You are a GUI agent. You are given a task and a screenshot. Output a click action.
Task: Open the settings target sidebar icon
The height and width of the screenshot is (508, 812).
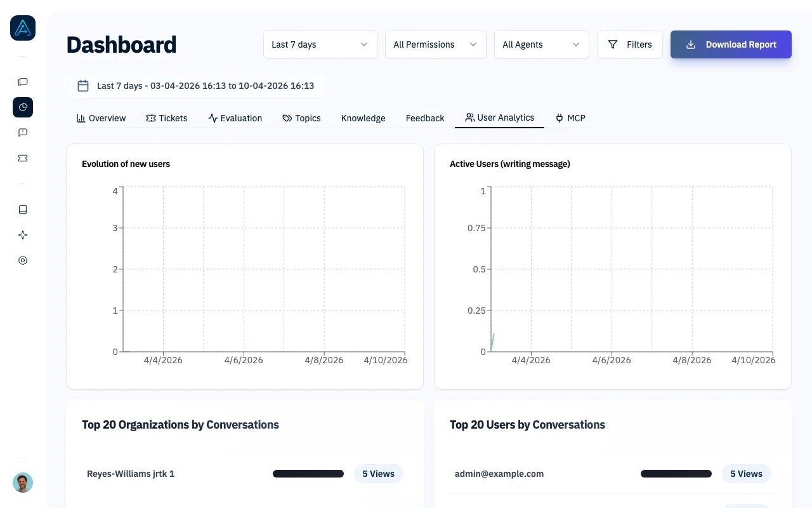23,260
